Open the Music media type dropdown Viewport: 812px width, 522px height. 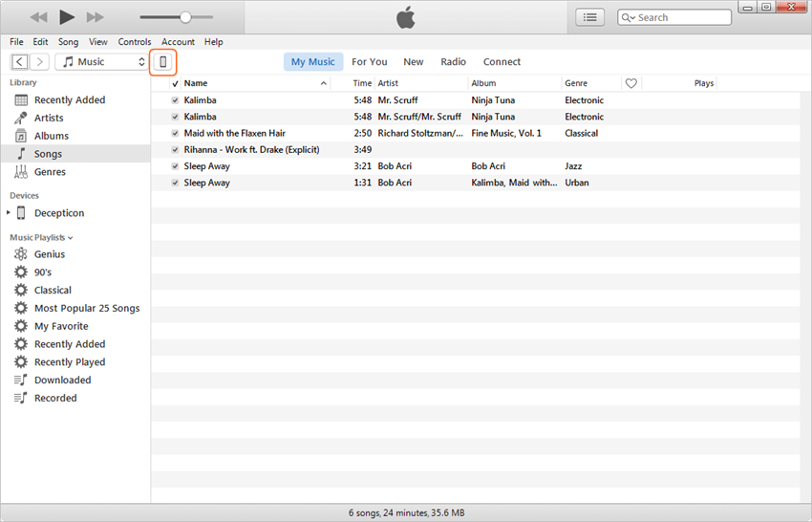tap(102, 62)
